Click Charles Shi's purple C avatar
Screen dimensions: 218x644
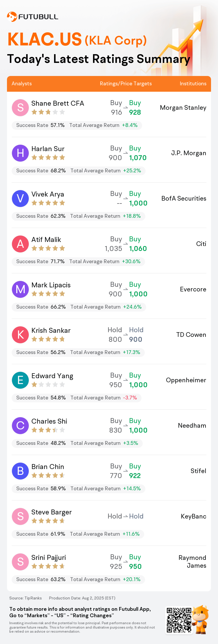(x=20, y=426)
